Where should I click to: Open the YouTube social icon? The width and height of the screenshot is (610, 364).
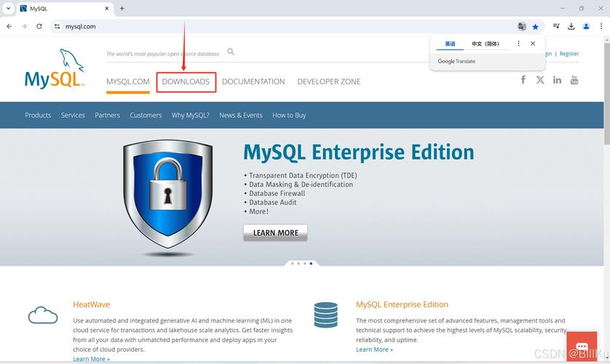pos(574,80)
